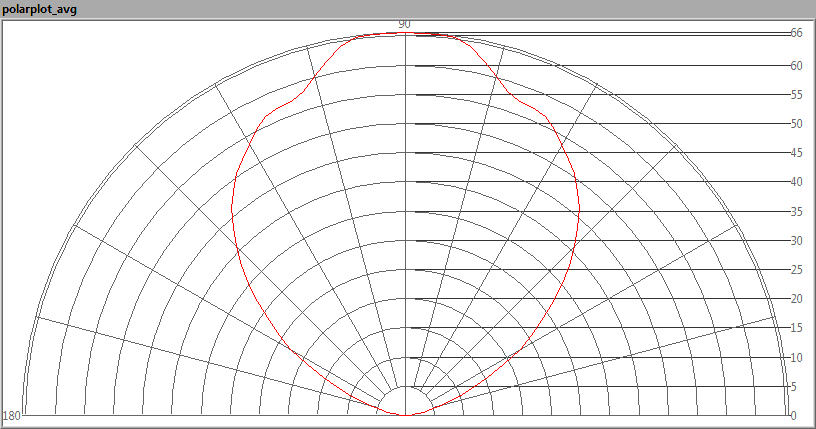Click the 35 radial scale label
The width and height of the screenshot is (816, 429).
tap(796, 212)
